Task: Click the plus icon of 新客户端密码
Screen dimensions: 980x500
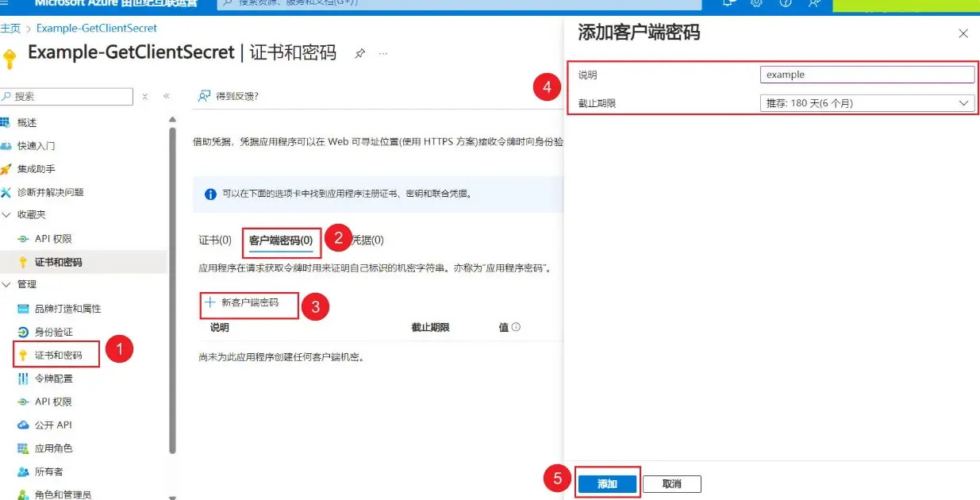Action: click(210, 302)
